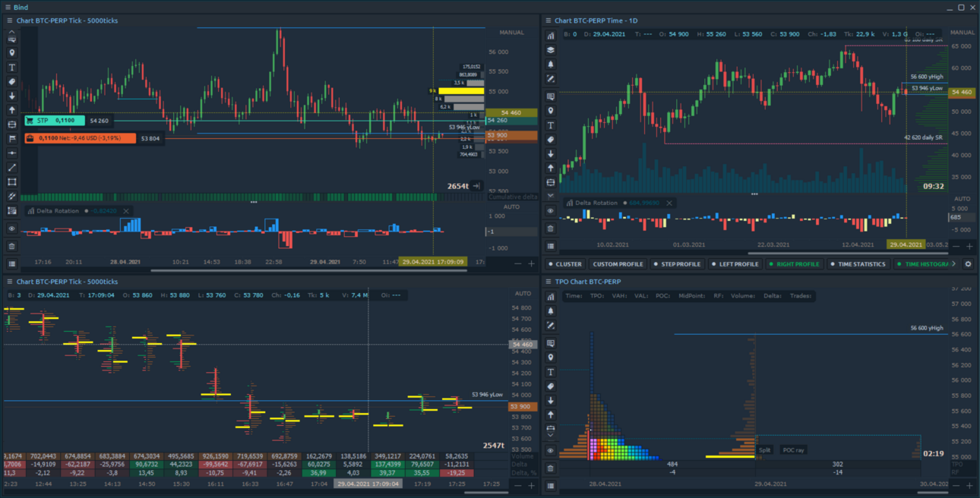Open the alerts bell in TPO Chart toolbar
980x498 pixels.
pyautogui.click(x=551, y=311)
